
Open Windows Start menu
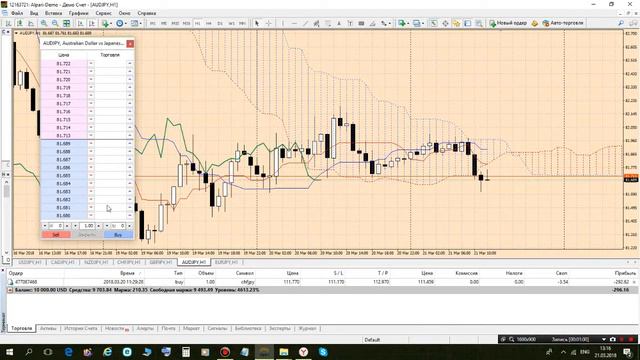[x=9, y=352]
